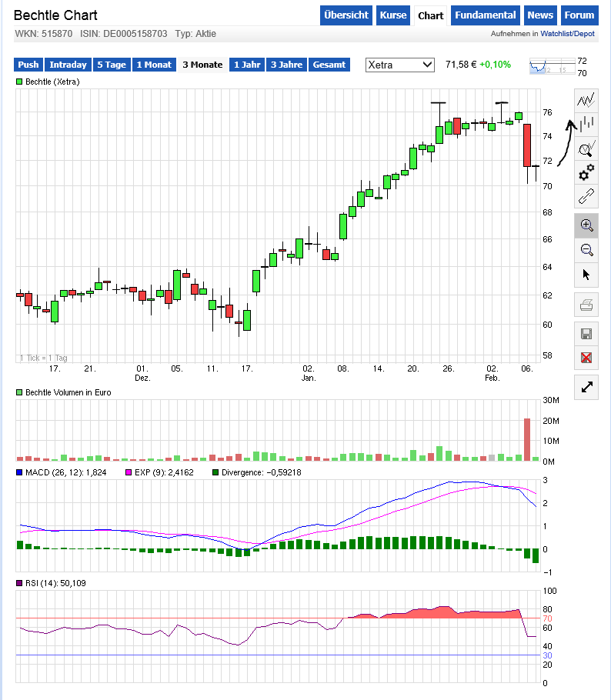The width and height of the screenshot is (611, 700).
Task: Switch chart to Intraday view
Action: pyautogui.click(x=68, y=65)
